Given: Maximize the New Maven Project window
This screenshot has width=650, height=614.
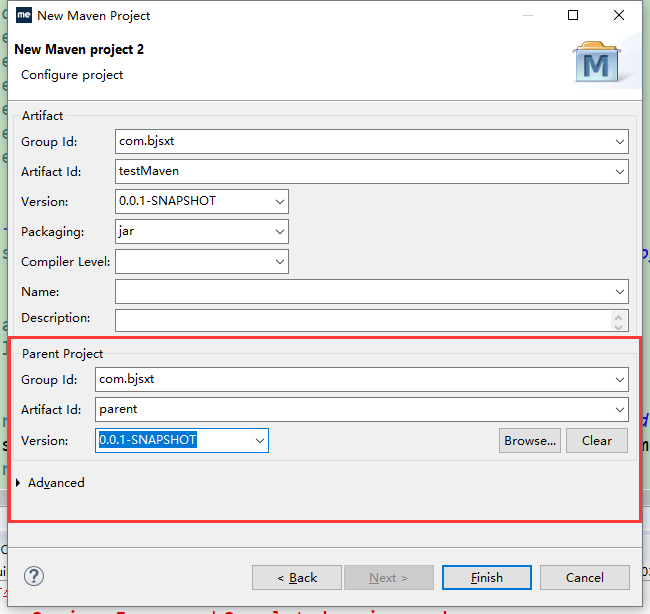Looking at the screenshot, I should click(x=573, y=15).
